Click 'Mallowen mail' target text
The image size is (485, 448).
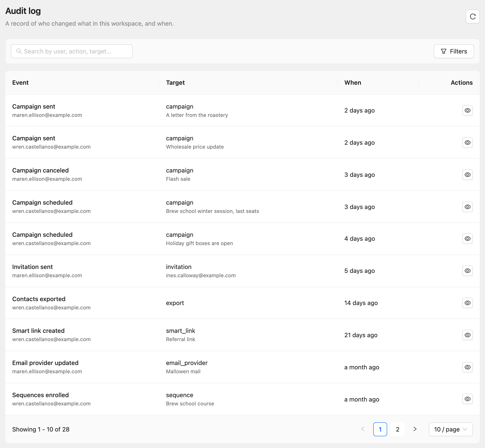183,371
